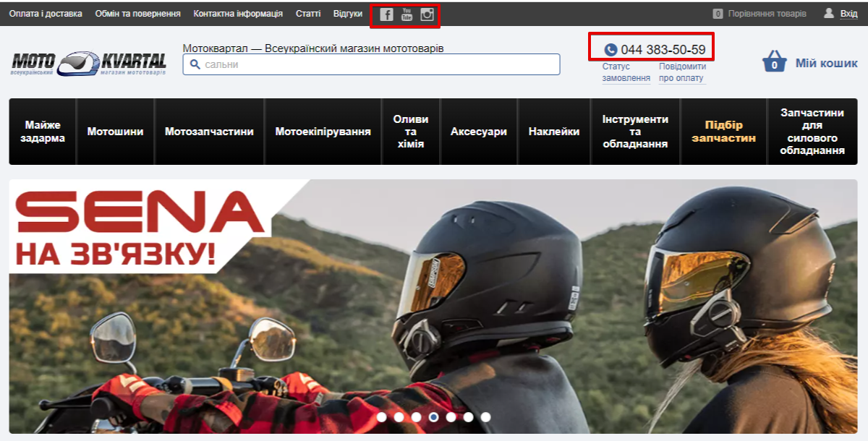Screen dimensions: 868x441
Task: Go to Статті section
Action: coord(308,14)
